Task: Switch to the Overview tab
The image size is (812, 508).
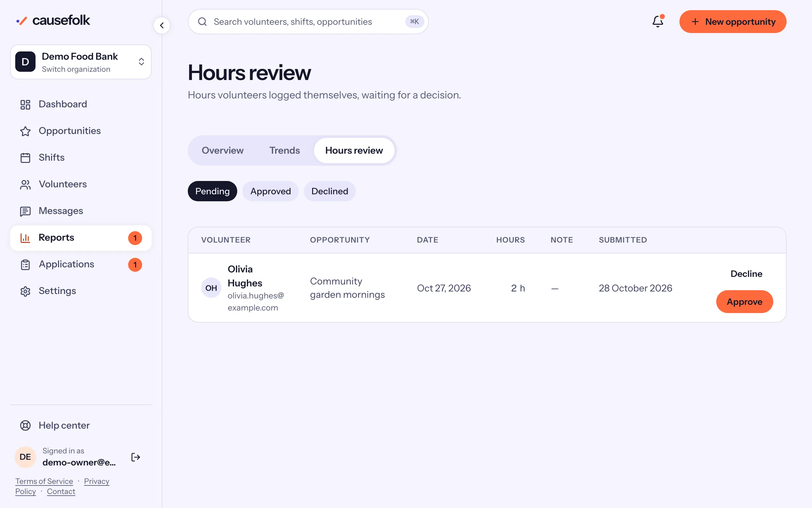Action: tap(222, 150)
